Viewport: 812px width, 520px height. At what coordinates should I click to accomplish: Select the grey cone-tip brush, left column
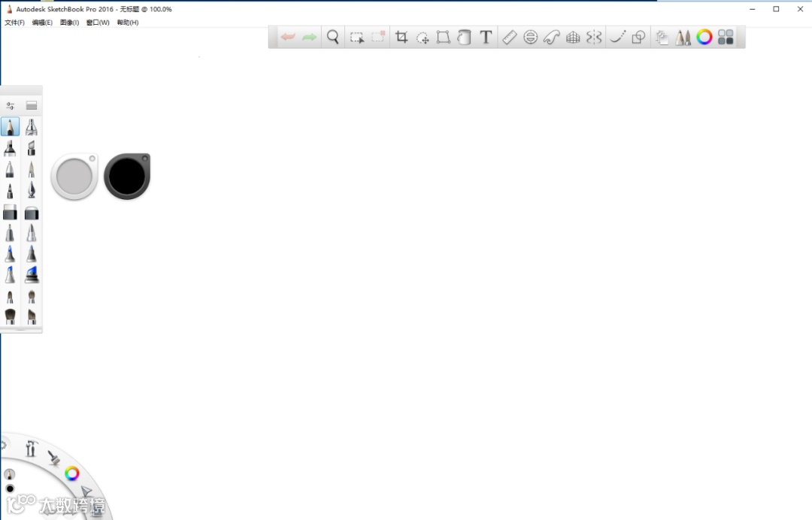coord(10,233)
